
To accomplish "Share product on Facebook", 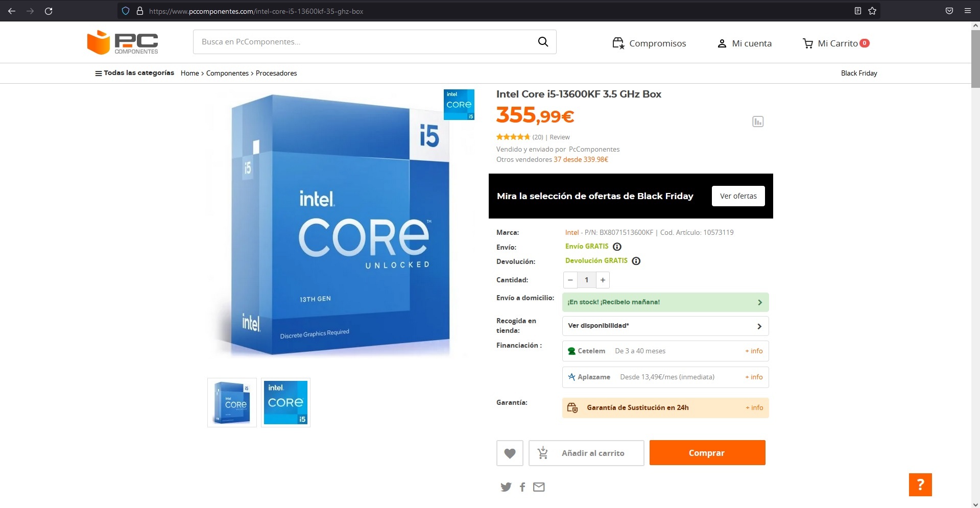I will [x=522, y=487].
